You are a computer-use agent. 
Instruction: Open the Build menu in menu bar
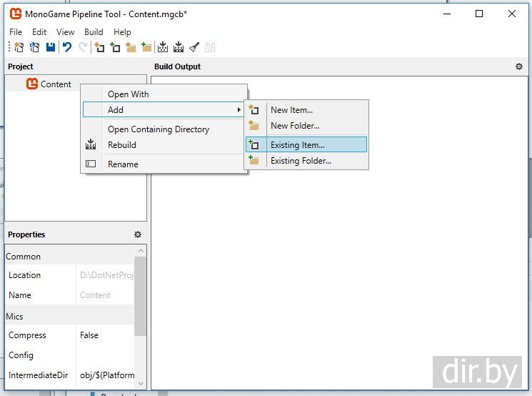coord(94,31)
